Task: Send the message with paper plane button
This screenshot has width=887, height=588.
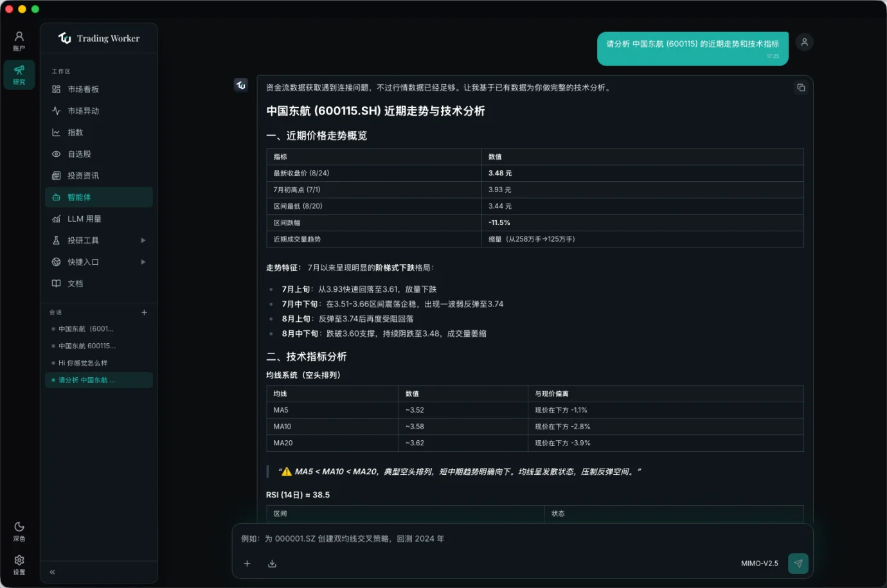Action: [798, 564]
